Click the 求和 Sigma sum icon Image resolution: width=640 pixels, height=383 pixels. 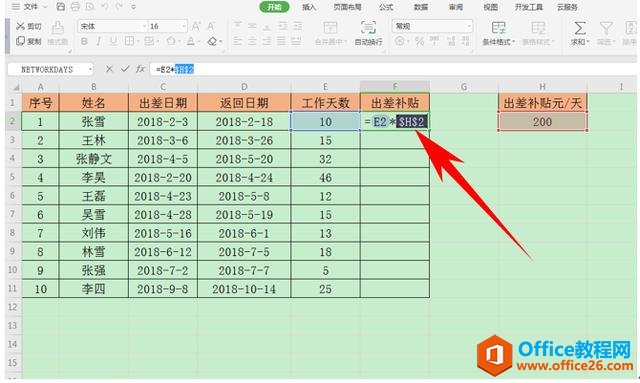coord(580,28)
